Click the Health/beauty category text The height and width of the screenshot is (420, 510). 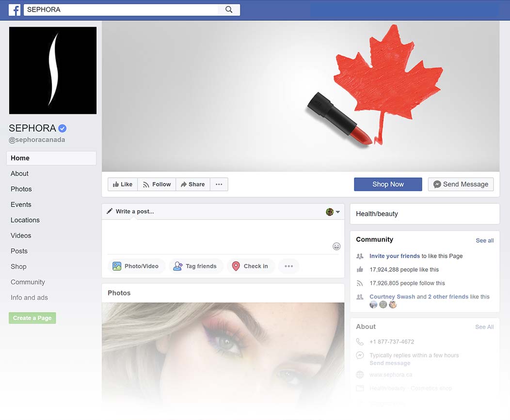(377, 214)
